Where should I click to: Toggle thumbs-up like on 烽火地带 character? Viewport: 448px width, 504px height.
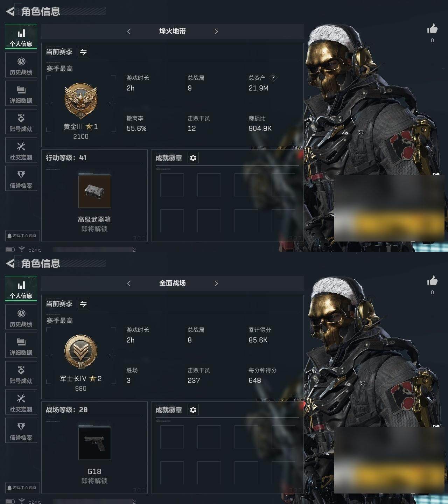click(x=432, y=29)
